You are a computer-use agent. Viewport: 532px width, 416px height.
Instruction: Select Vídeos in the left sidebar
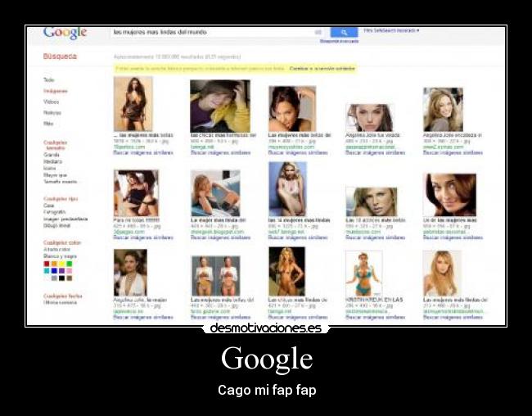51,102
